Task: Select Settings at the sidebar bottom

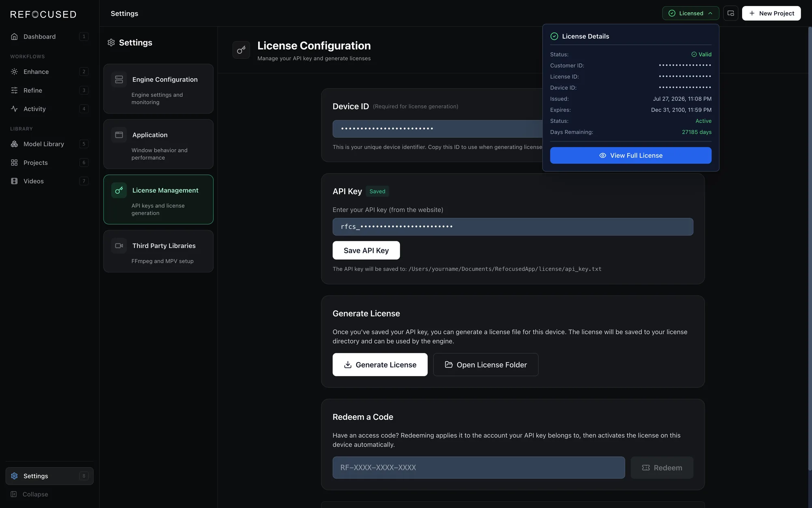Action: tap(50, 476)
